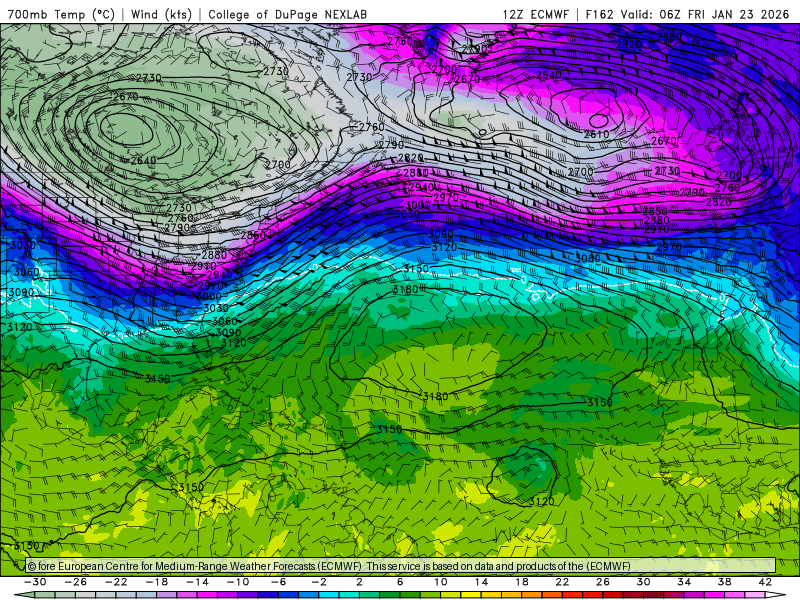Select the "Wind (kts)" header label
Image resolution: width=800 pixels, height=600 pixels.
161,14
